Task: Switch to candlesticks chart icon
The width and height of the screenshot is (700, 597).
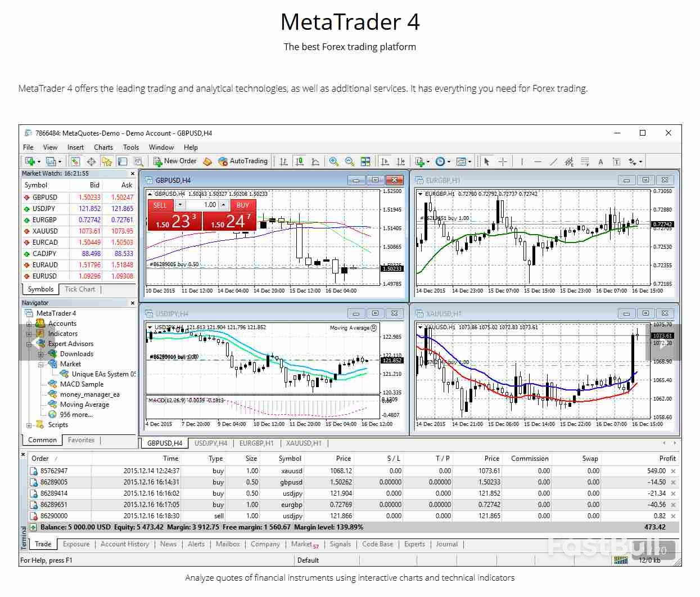Action: (x=300, y=161)
